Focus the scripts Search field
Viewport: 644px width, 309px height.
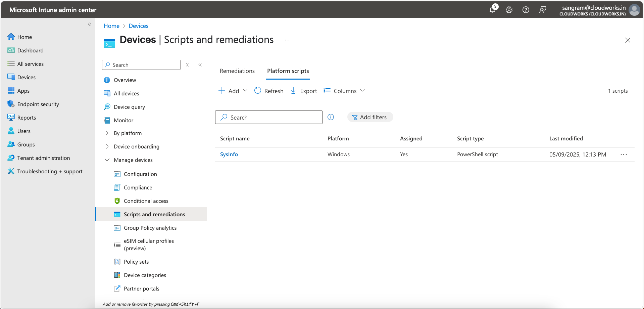click(x=269, y=117)
